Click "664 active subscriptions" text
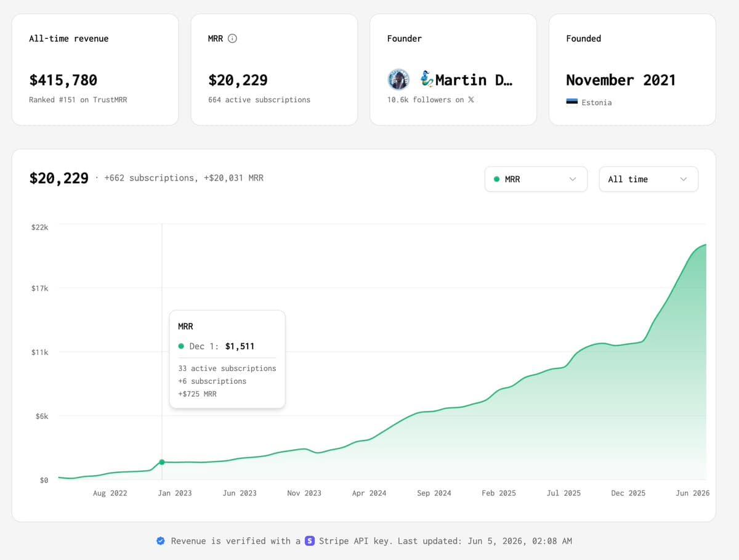This screenshot has width=739, height=560. (x=259, y=100)
